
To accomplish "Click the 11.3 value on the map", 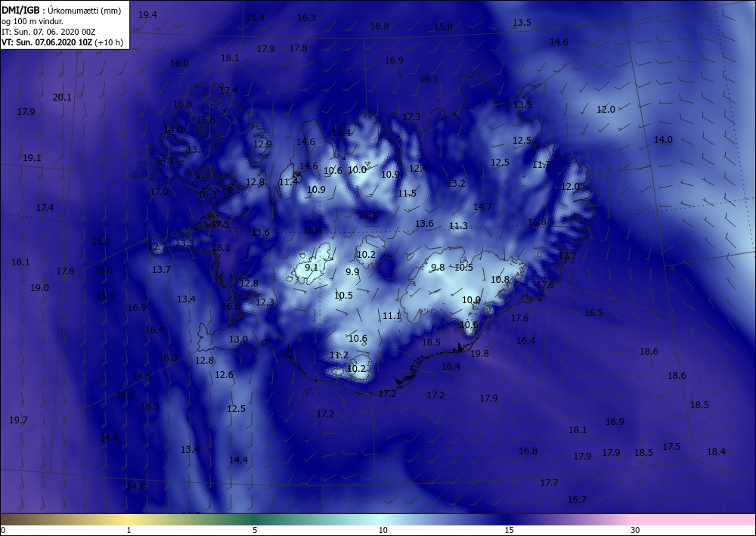I will click(458, 225).
